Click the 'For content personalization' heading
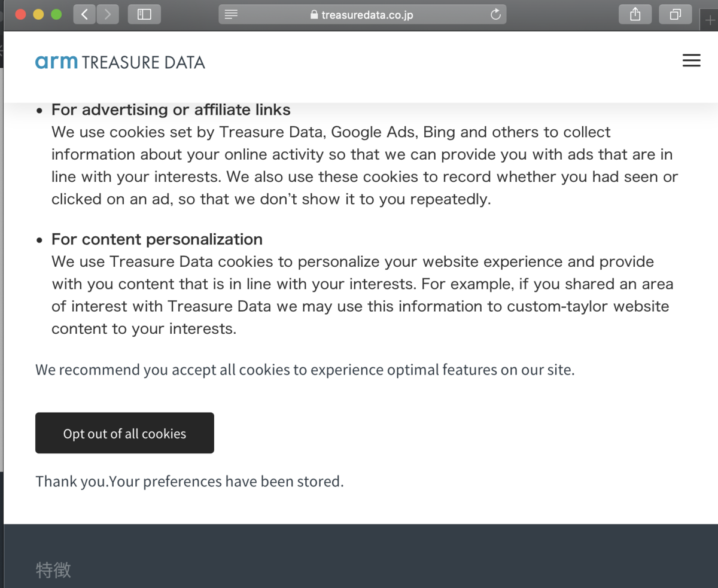718x588 pixels. coord(157,239)
